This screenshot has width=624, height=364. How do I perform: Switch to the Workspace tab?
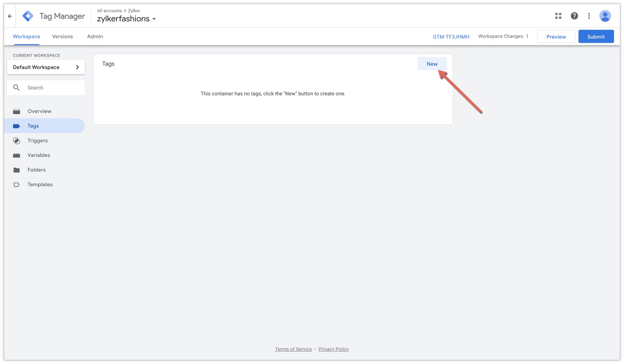[x=26, y=37]
